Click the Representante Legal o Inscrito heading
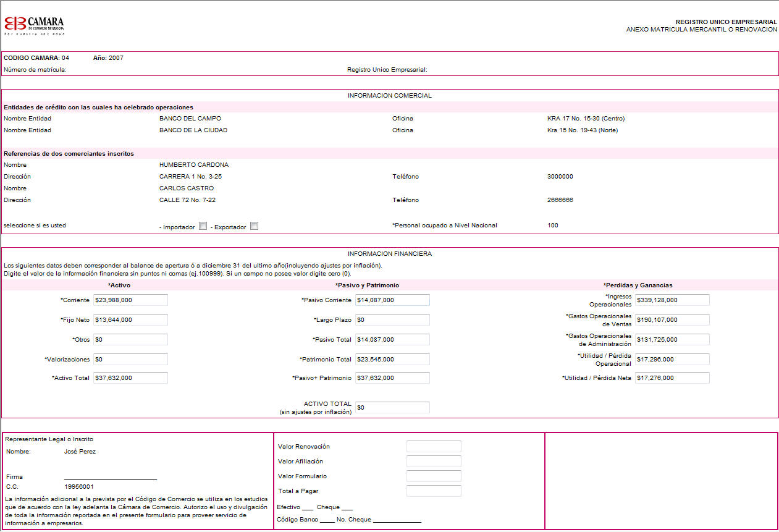 click(x=49, y=439)
